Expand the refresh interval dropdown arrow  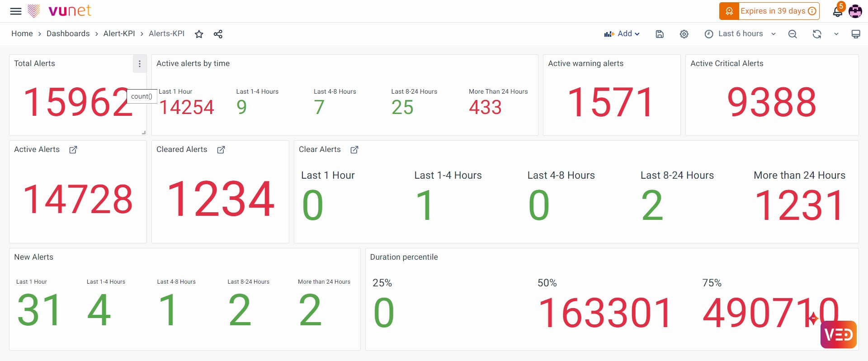click(x=836, y=34)
